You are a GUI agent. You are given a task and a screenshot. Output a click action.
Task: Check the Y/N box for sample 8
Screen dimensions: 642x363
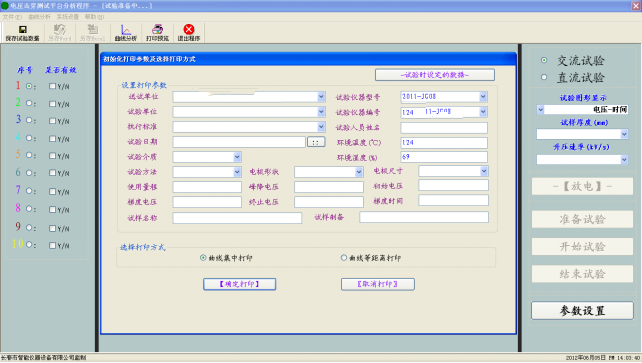(52, 209)
